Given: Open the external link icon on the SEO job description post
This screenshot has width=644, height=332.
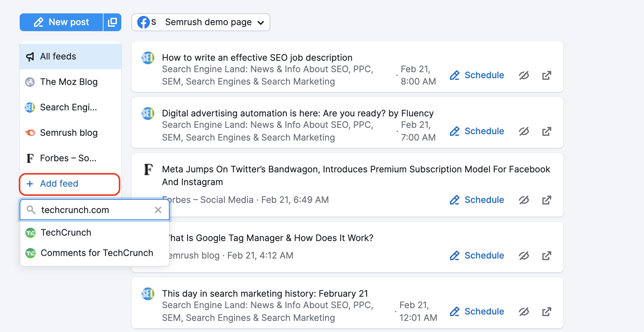Looking at the screenshot, I should pyautogui.click(x=547, y=75).
